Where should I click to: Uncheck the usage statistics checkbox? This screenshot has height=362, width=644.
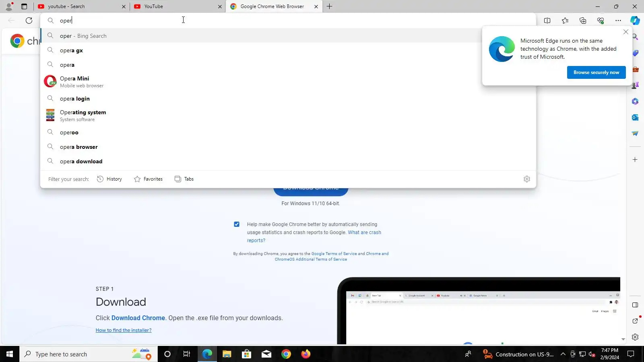click(x=237, y=224)
